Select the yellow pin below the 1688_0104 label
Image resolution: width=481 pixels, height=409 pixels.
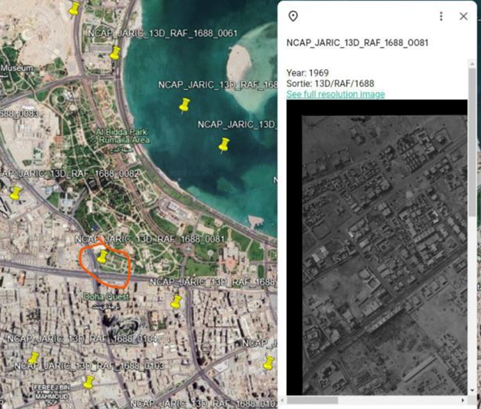[33, 358]
